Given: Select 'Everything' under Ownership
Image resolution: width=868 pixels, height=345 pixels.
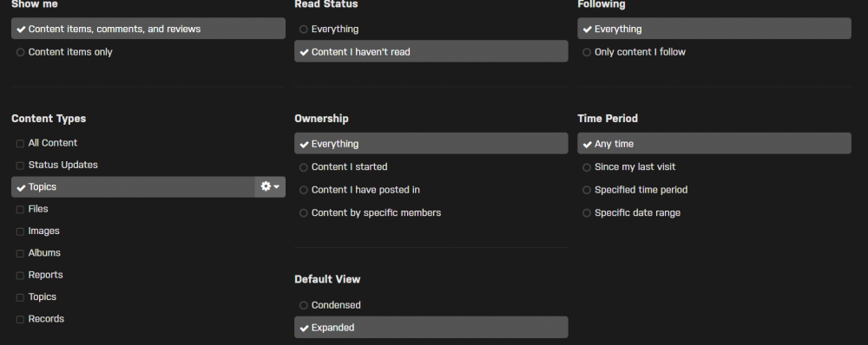Looking at the screenshot, I should coord(431,144).
